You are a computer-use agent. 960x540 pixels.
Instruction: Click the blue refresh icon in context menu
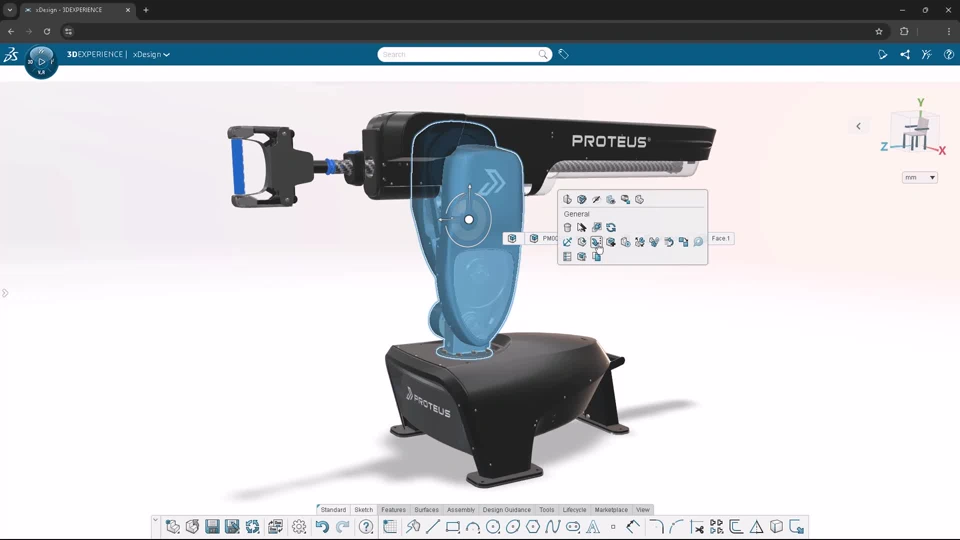point(611,227)
